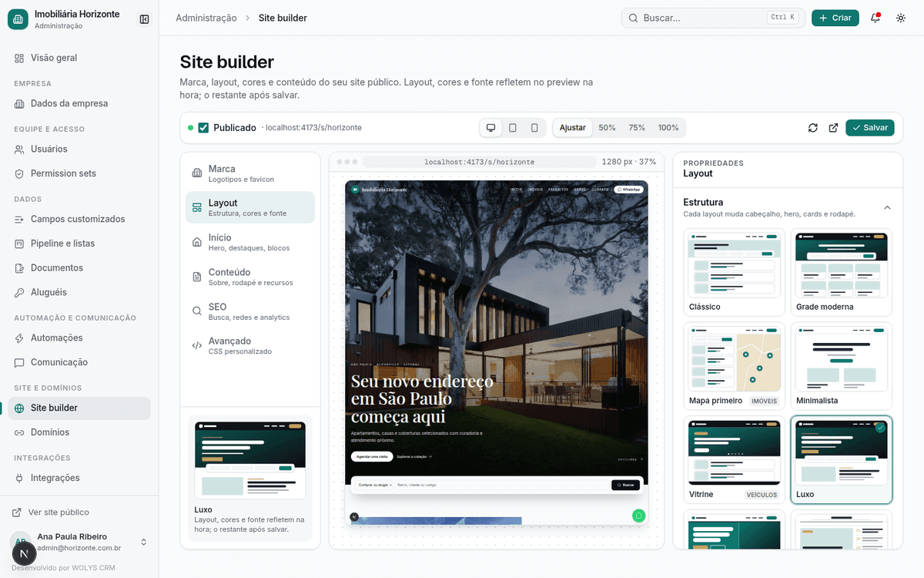
Task: Click the Integrações plug icon
Action: coord(19,478)
